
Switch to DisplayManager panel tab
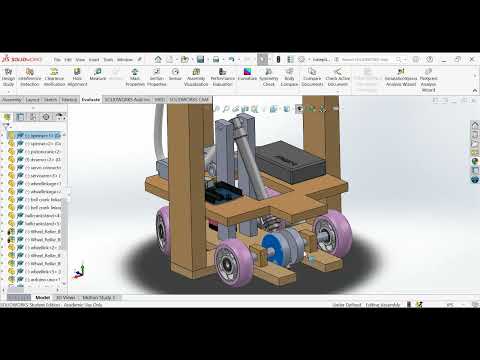(x=59, y=117)
